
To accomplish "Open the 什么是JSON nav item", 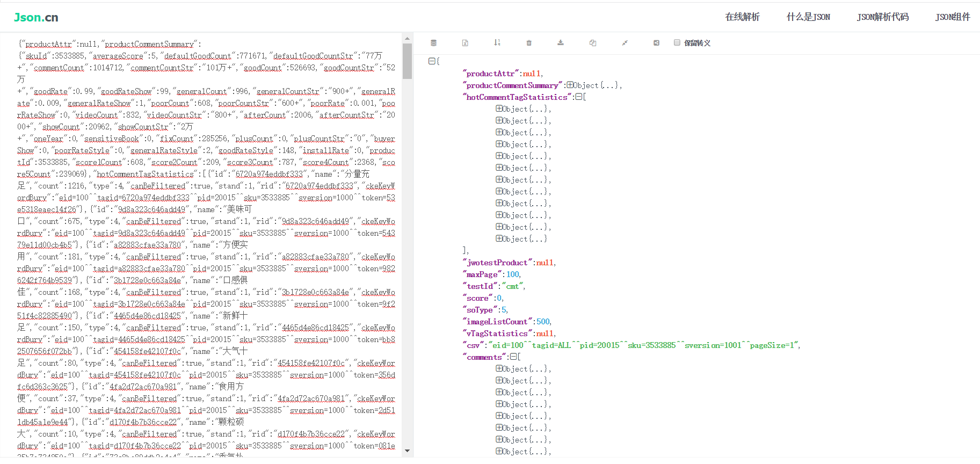I will (x=808, y=17).
